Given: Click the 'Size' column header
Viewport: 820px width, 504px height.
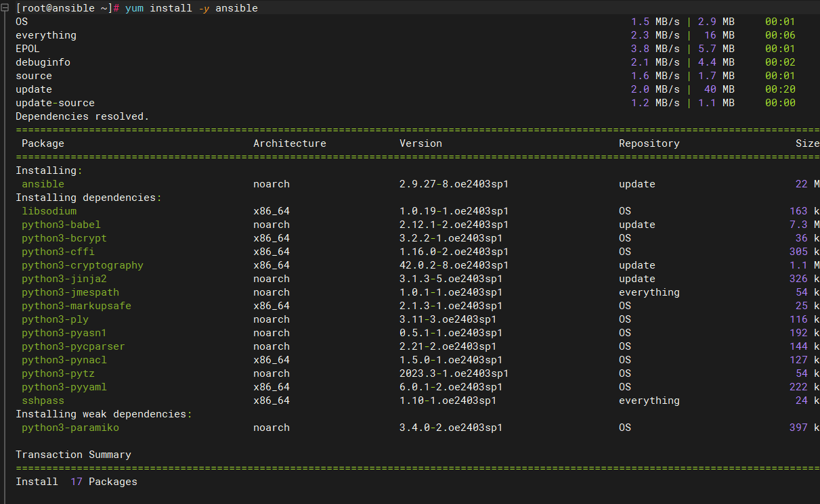Looking at the screenshot, I should (807, 143).
